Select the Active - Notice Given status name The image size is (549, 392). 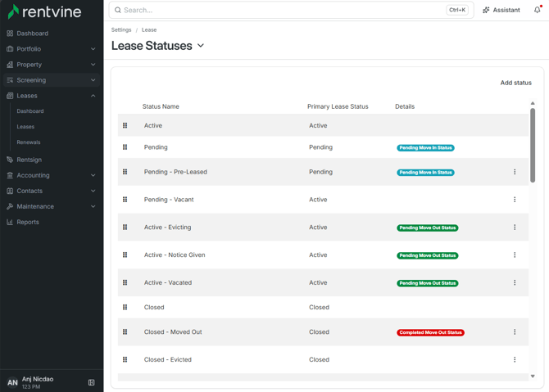(175, 255)
